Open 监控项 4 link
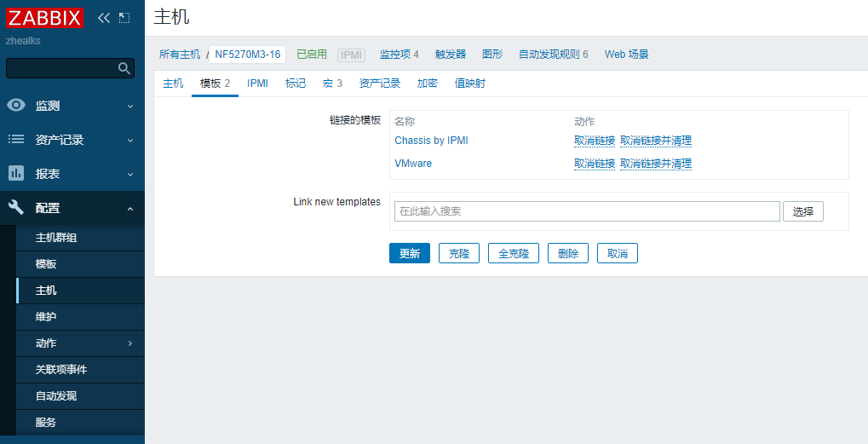Screen dimensions: 868x444 point(400,55)
